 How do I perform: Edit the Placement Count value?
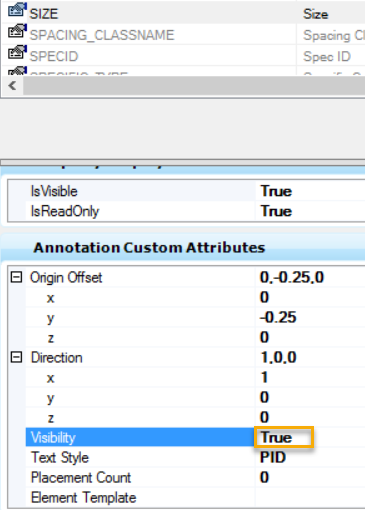tap(310, 477)
